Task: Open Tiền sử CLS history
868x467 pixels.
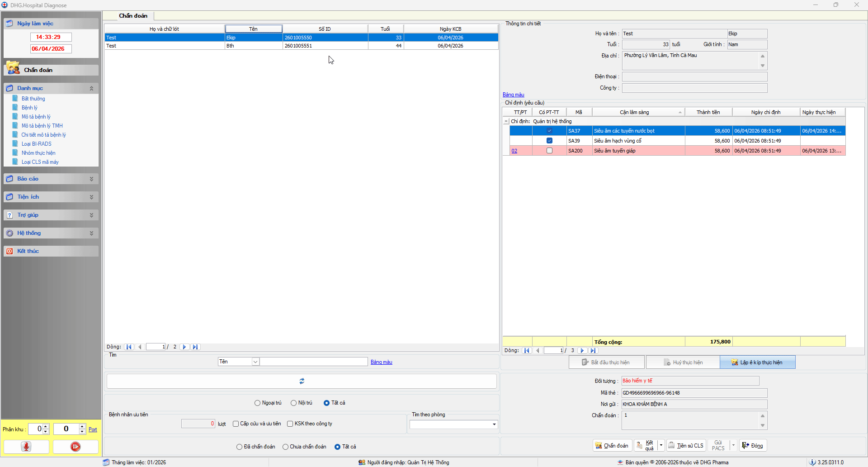Action: [x=686, y=446]
